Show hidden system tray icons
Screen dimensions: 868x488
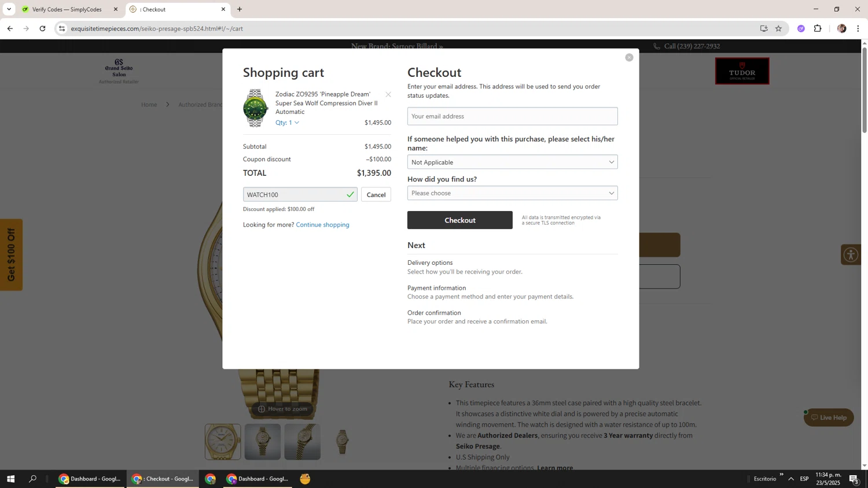pyautogui.click(x=791, y=479)
